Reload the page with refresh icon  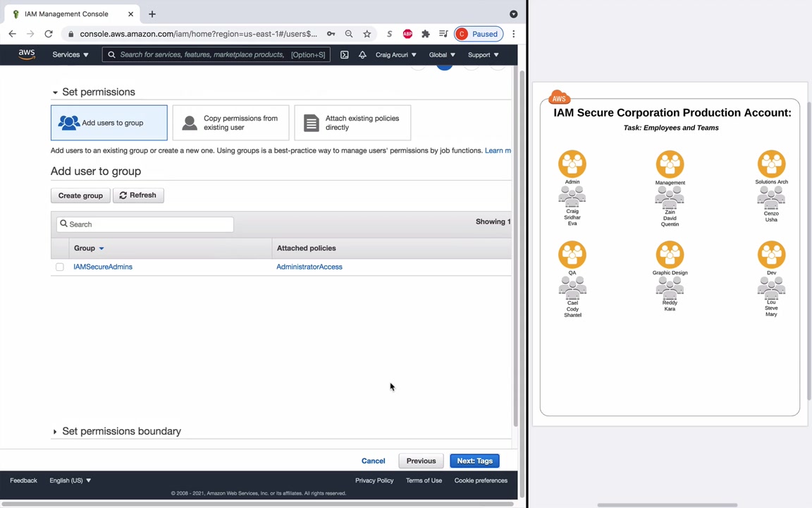[x=49, y=34]
